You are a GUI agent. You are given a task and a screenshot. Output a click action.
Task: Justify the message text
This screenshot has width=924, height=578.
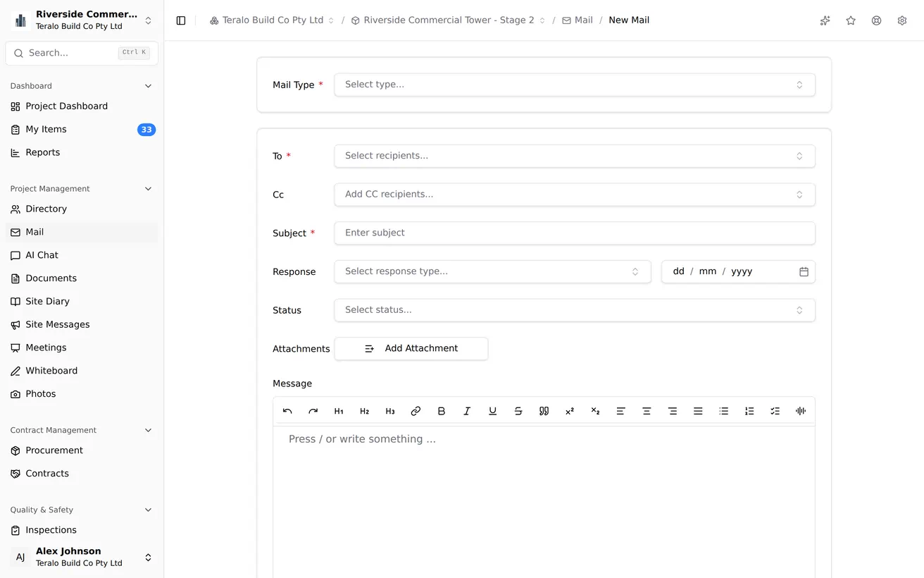(x=698, y=411)
